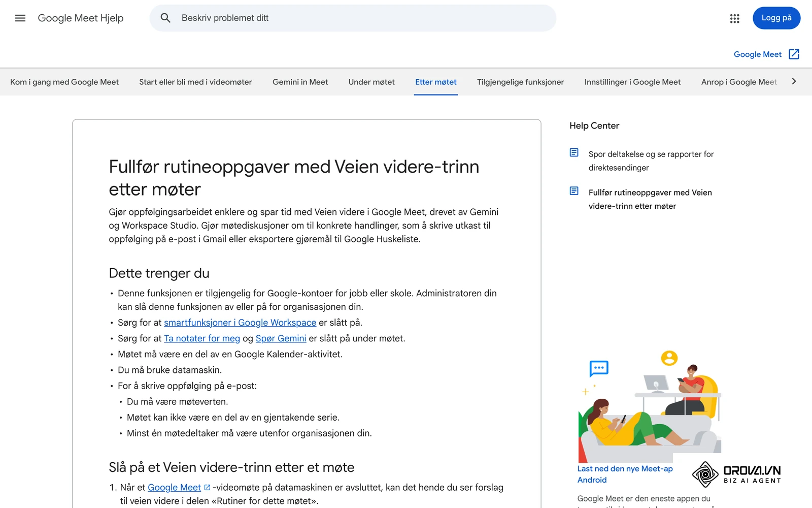The width and height of the screenshot is (812, 508).
Task: Click the Help Center sidebar heading
Action: tap(594, 125)
